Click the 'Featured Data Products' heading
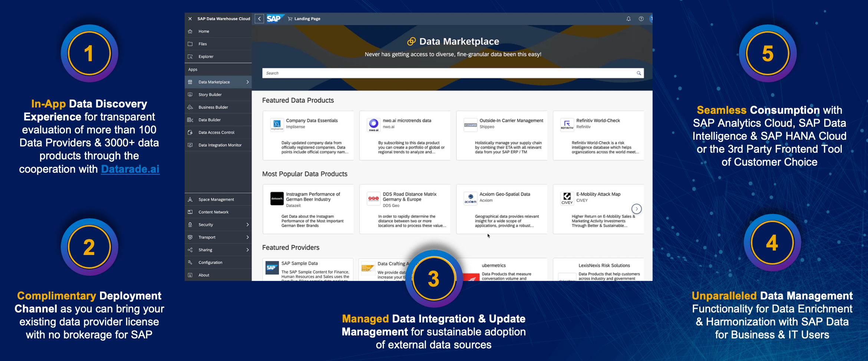 (298, 100)
